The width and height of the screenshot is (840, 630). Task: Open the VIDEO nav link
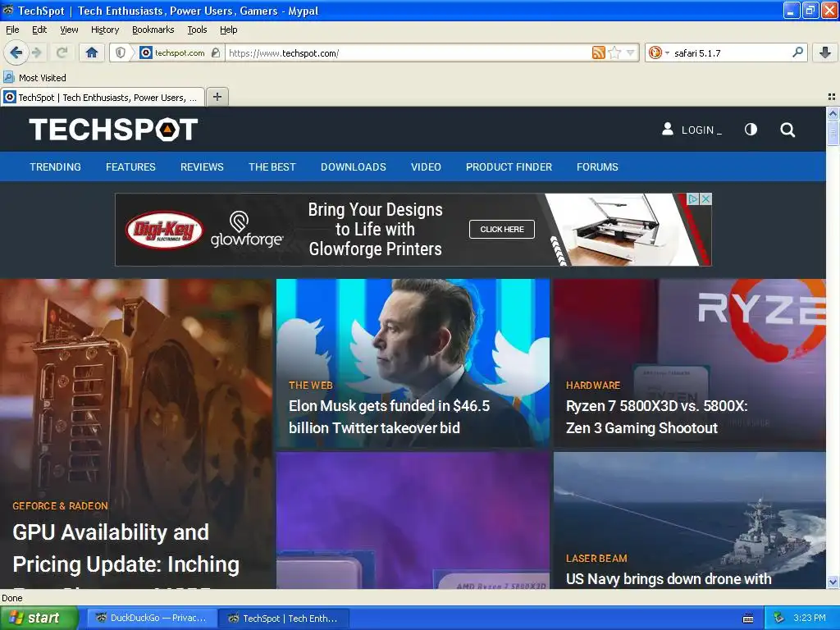pos(426,167)
